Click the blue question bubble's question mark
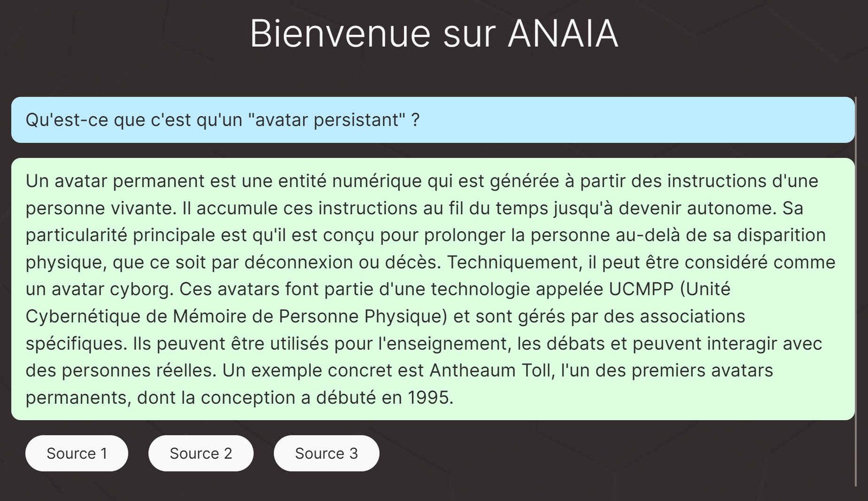This screenshot has width=868, height=501. [x=416, y=120]
